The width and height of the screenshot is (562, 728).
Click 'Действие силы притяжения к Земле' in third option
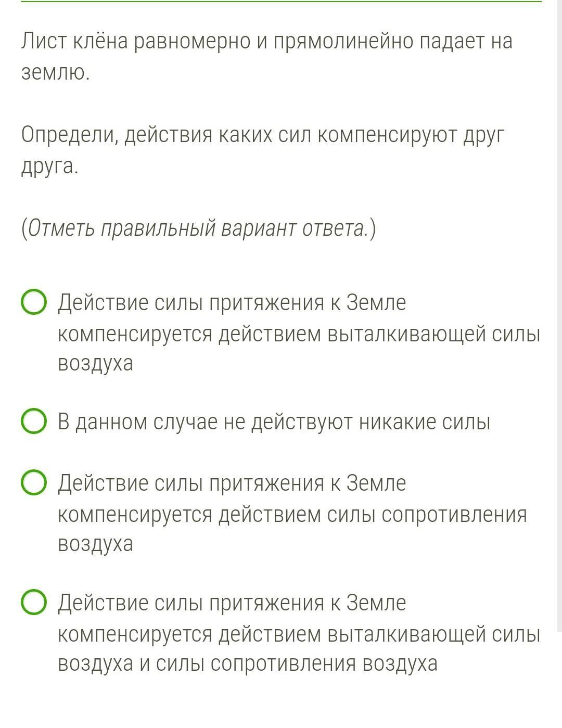[232, 483]
